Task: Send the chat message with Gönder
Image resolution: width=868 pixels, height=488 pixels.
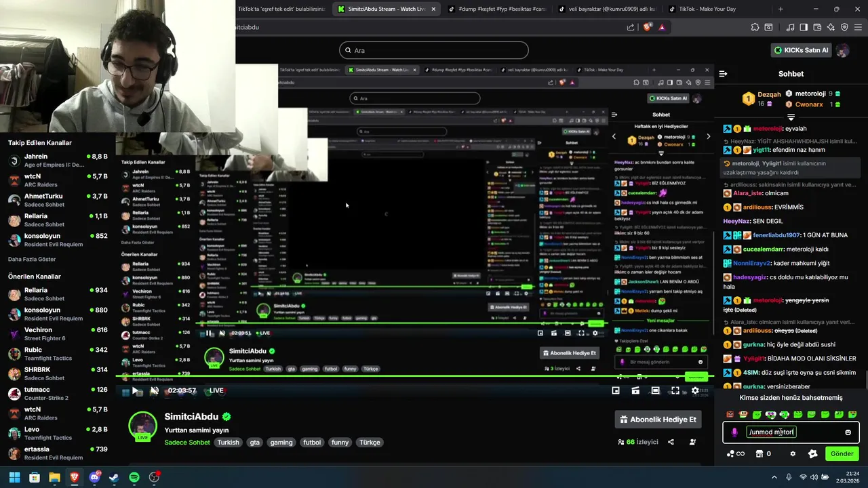Action: 842,453
